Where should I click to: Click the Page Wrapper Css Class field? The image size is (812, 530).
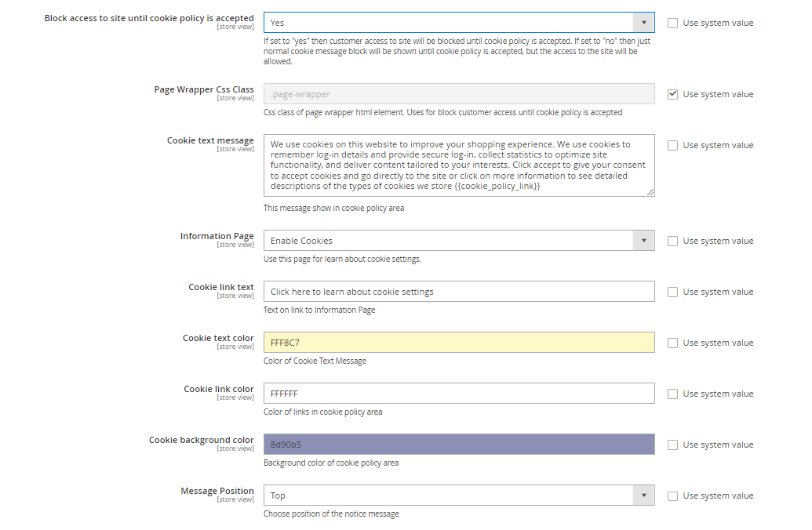click(x=459, y=94)
